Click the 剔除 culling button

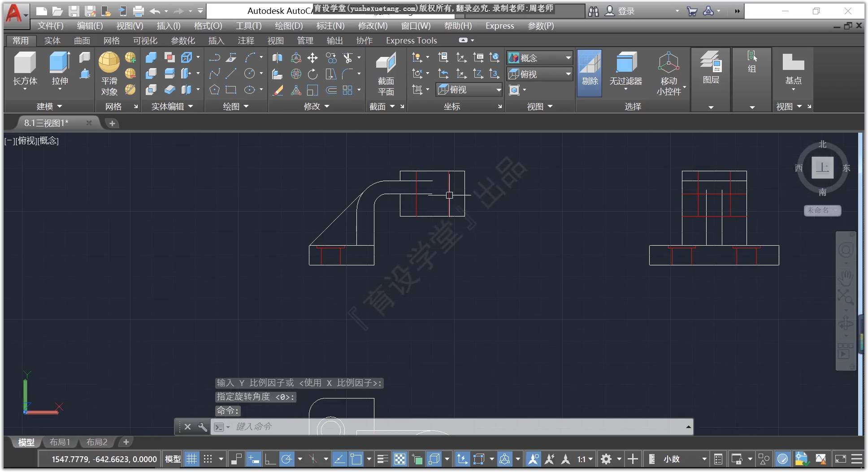pyautogui.click(x=590, y=73)
